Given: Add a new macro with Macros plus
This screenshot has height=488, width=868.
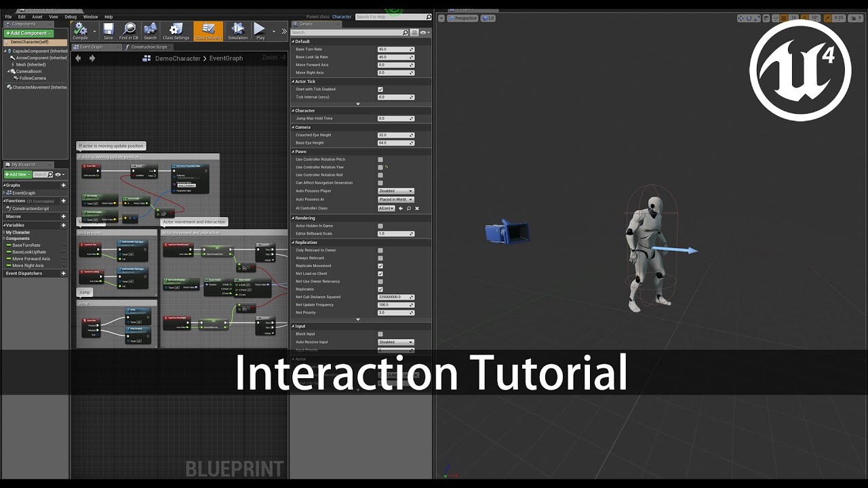Looking at the screenshot, I should pyautogui.click(x=64, y=216).
